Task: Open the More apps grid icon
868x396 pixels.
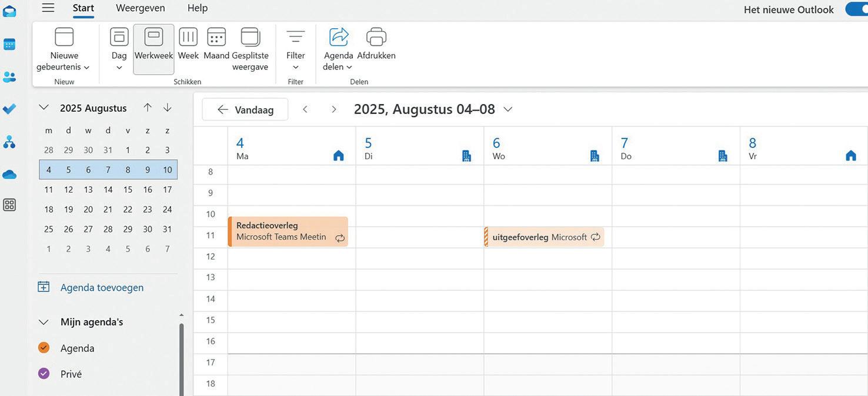Action: (9, 205)
